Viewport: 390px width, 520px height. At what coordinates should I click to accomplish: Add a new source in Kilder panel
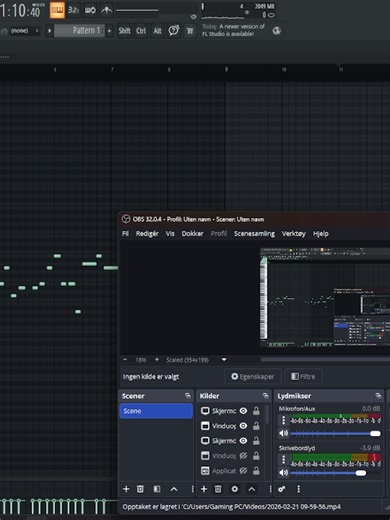pos(204,489)
